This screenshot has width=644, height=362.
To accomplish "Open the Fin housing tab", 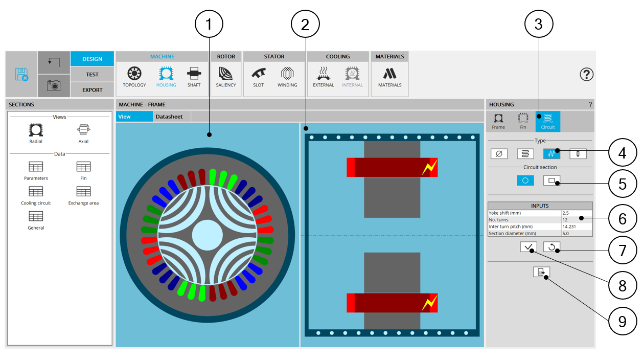I will click(523, 121).
